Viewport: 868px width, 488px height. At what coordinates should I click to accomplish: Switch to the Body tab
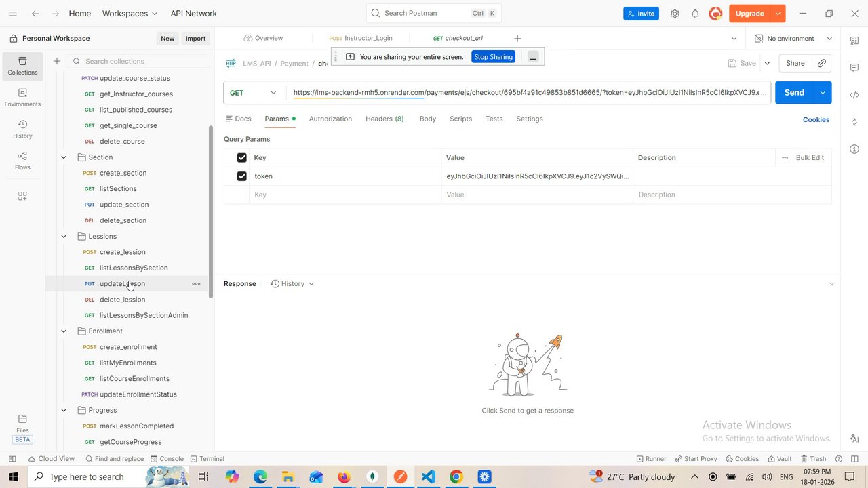coord(428,119)
